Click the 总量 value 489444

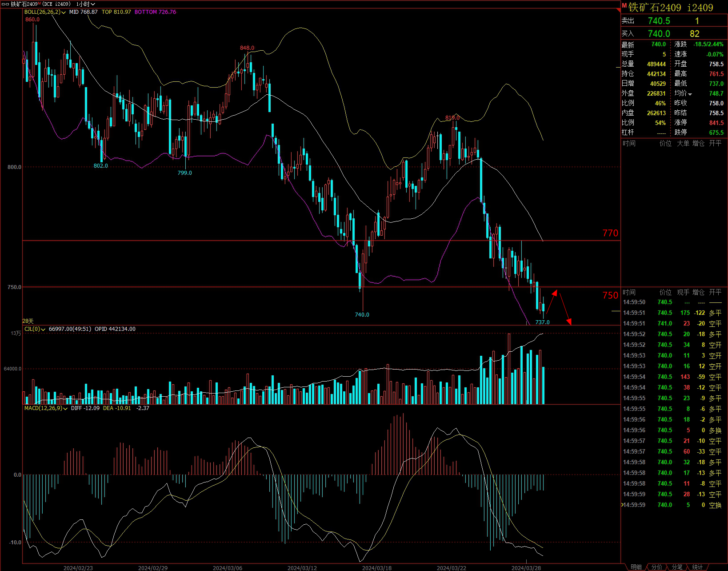tap(656, 64)
